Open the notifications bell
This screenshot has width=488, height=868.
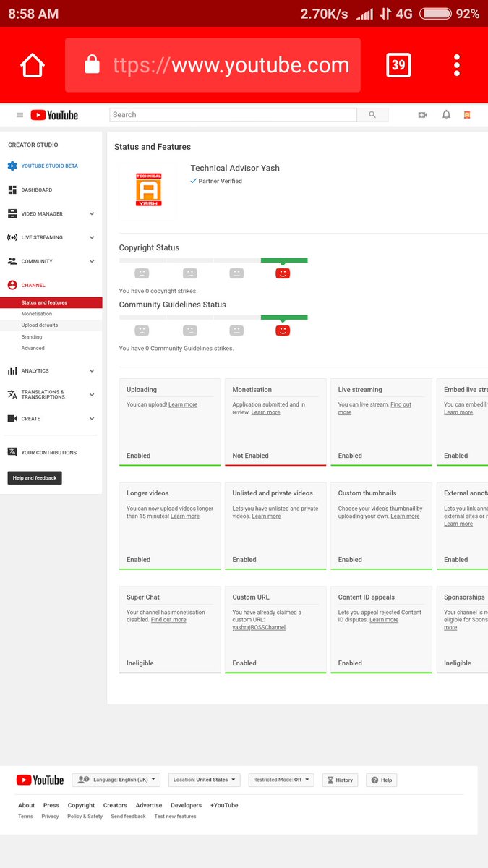coord(446,115)
